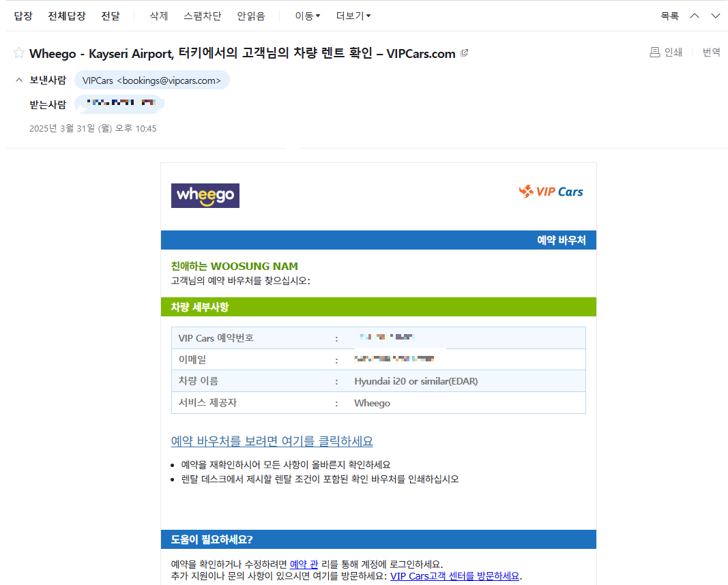Open the 예약 관 link
Image resolution: width=728 pixels, height=585 pixels.
click(304, 564)
